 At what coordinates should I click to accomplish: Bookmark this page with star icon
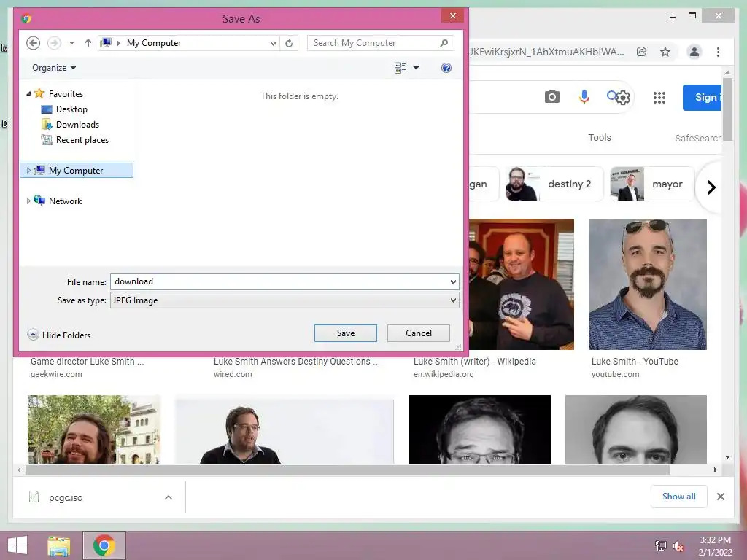(x=665, y=52)
